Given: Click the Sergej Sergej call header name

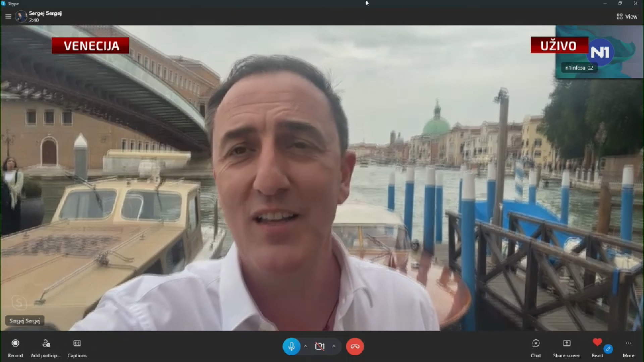Looking at the screenshot, I should [45, 13].
